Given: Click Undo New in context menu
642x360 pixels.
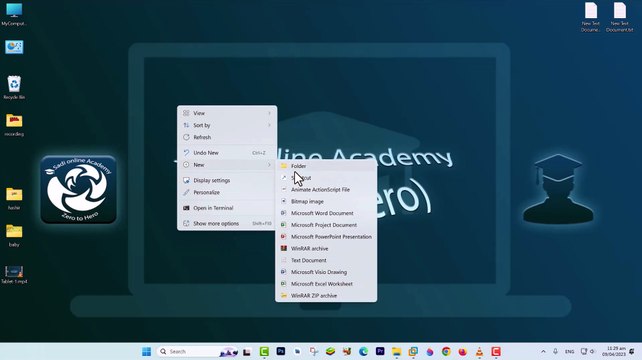Looking at the screenshot, I should coord(227,153).
